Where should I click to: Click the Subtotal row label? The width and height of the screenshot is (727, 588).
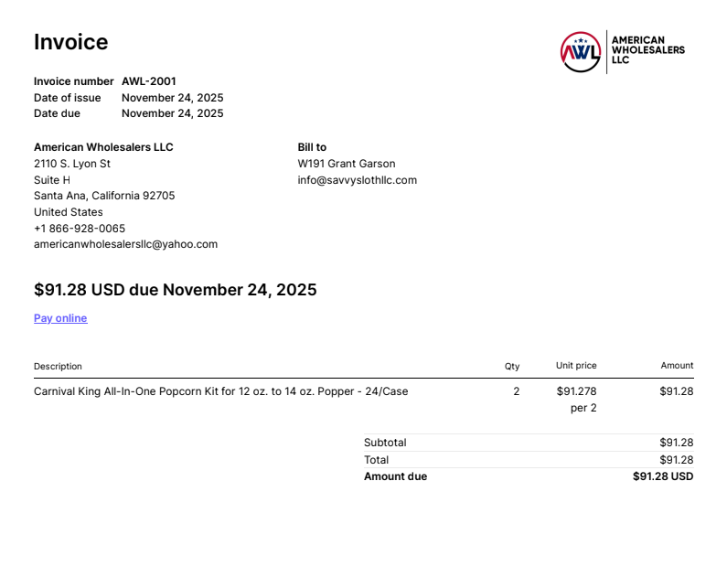(x=385, y=443)
